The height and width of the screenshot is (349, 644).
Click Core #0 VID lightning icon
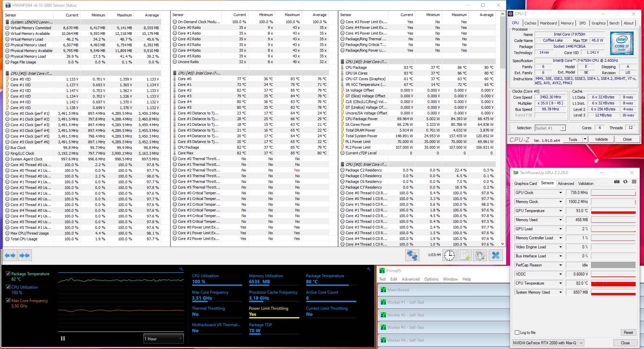click(7, 79)
